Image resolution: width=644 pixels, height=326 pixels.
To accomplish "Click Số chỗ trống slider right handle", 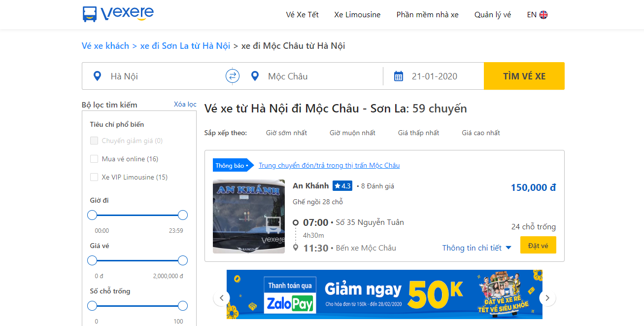I will pyautogui.click(x=183, y=306).
